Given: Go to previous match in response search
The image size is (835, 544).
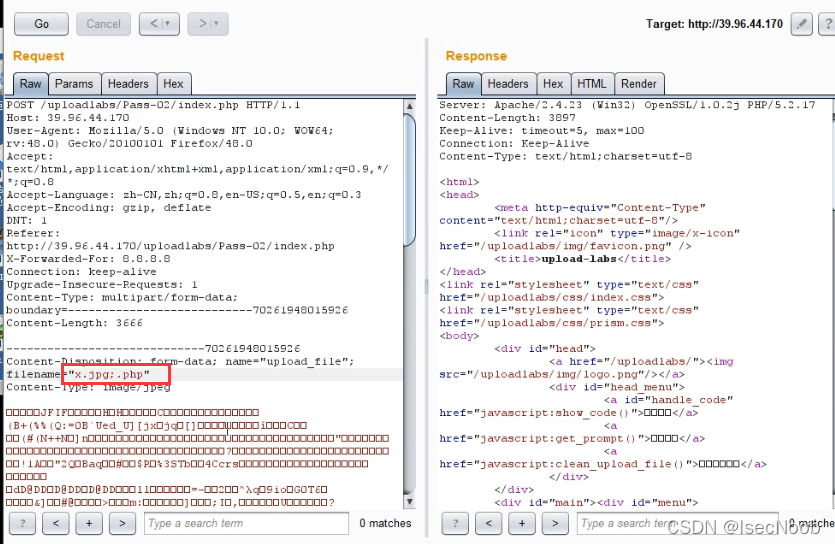Looking at the screenshot, I should (x=489, y=523).
